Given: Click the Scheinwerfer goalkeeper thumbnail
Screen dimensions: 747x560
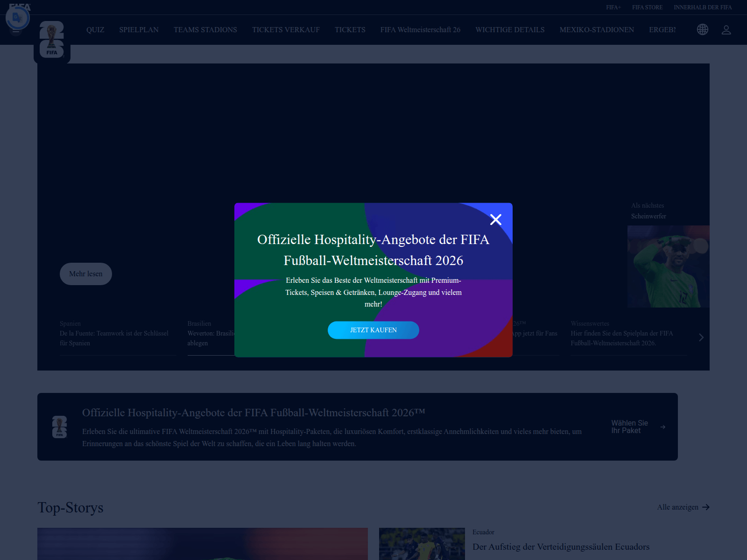Looking at the screenshot, I should [669, 266].
